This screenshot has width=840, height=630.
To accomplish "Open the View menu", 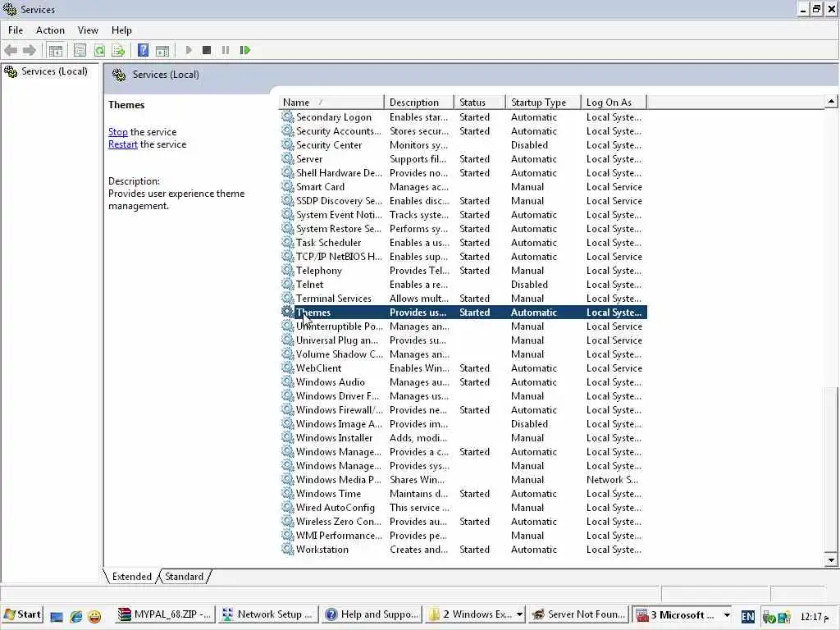I will (88, 30).
